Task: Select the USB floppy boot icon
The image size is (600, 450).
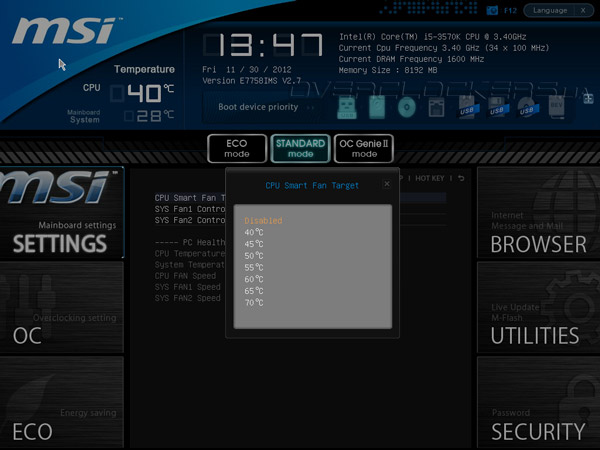Action: coord(497,107)
